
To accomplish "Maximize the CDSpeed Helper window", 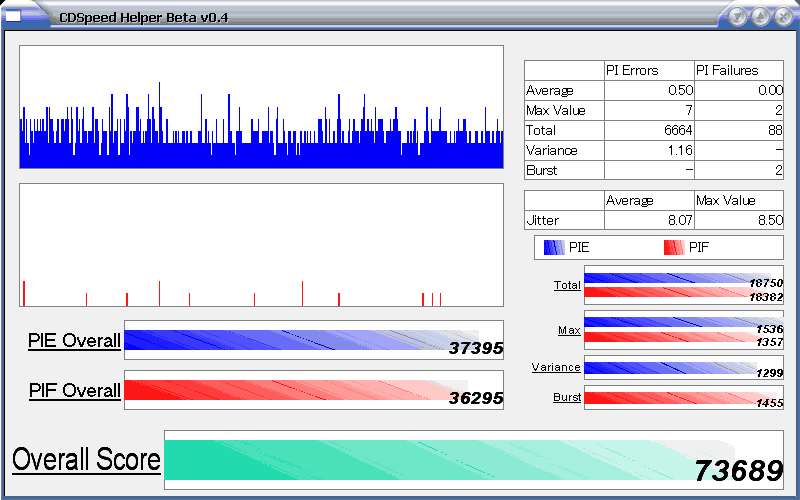I will (x=758, y=16).
